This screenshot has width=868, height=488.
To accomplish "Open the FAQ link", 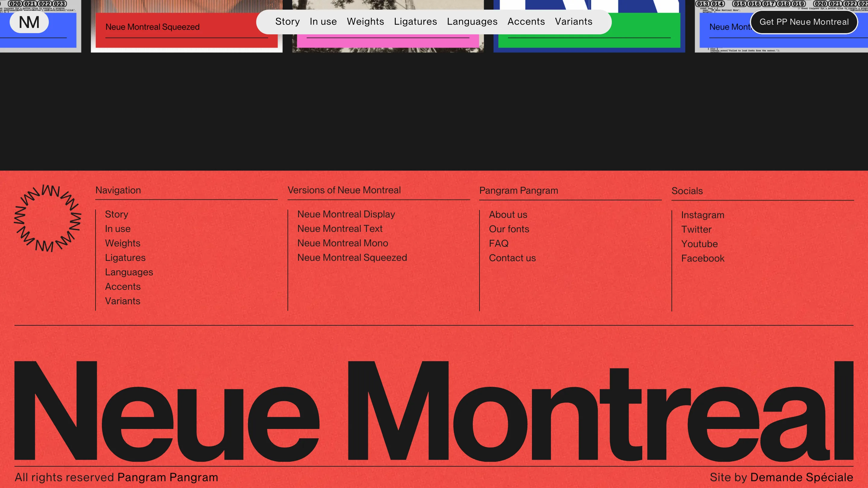I will click(x=499, y=243).
